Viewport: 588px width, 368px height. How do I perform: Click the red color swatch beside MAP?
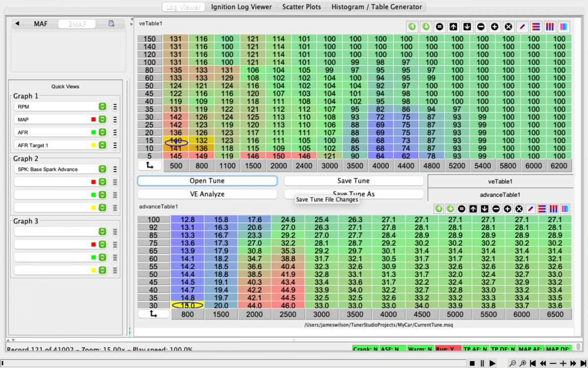pyautogui.click(x=93, y=119)
